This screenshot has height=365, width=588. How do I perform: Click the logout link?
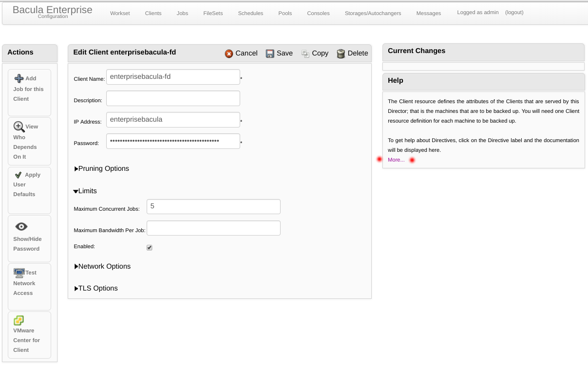(x=514, y=12)
